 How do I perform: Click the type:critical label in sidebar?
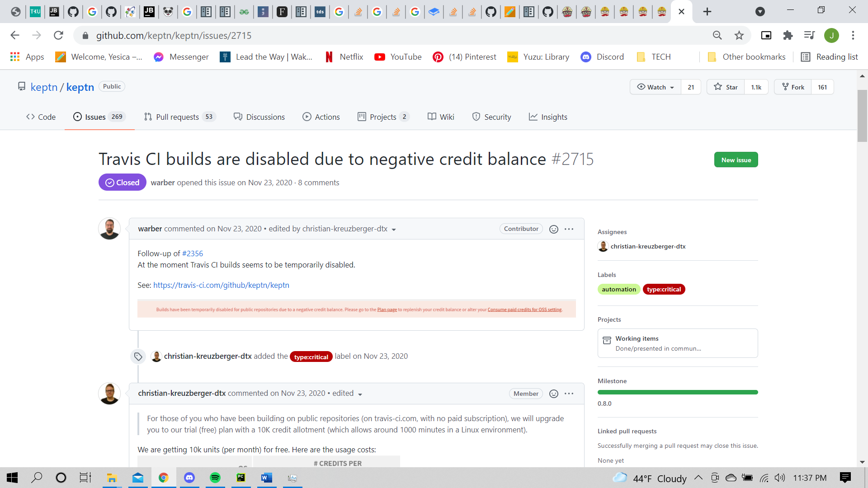tap(664, 289)
